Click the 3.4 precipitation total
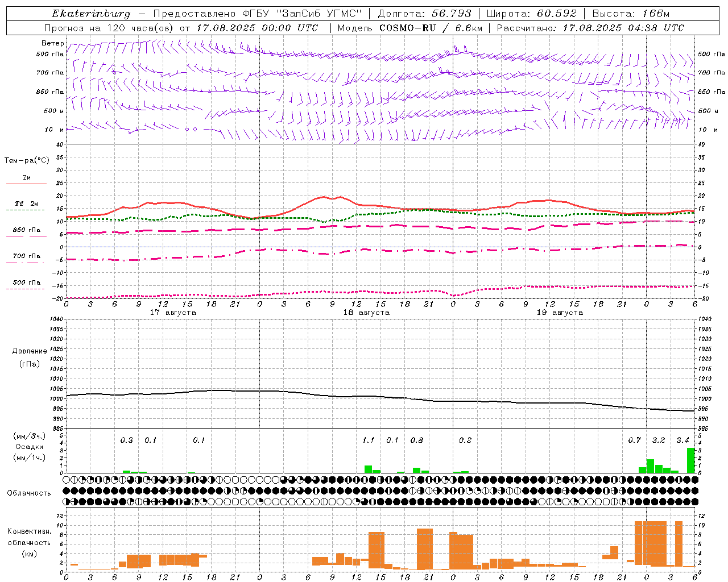 pyautogui.click(x=682, y=440)
